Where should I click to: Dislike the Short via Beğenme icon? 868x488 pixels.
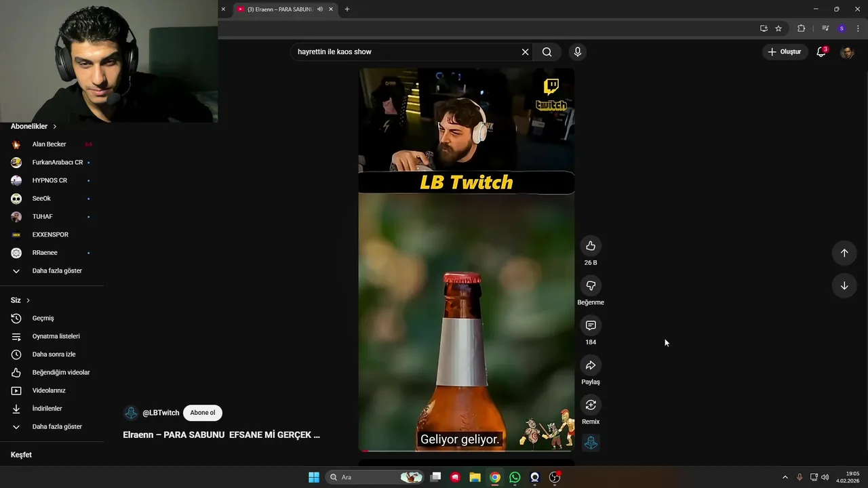(x=591, y=285)
